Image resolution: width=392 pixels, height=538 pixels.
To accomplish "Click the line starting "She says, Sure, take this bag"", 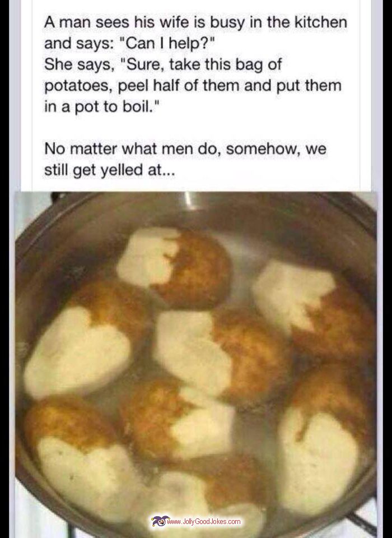I will point(163,64).
